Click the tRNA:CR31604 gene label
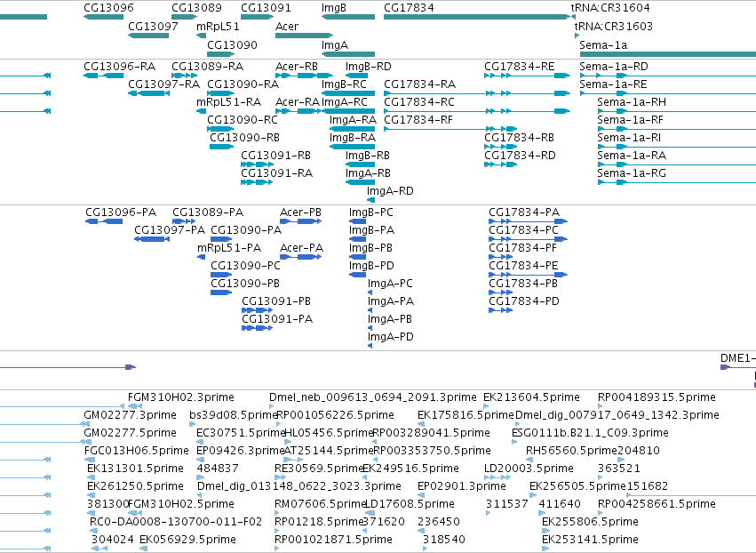The height and width of the screenshot is (553, 756). click(610, 8)
